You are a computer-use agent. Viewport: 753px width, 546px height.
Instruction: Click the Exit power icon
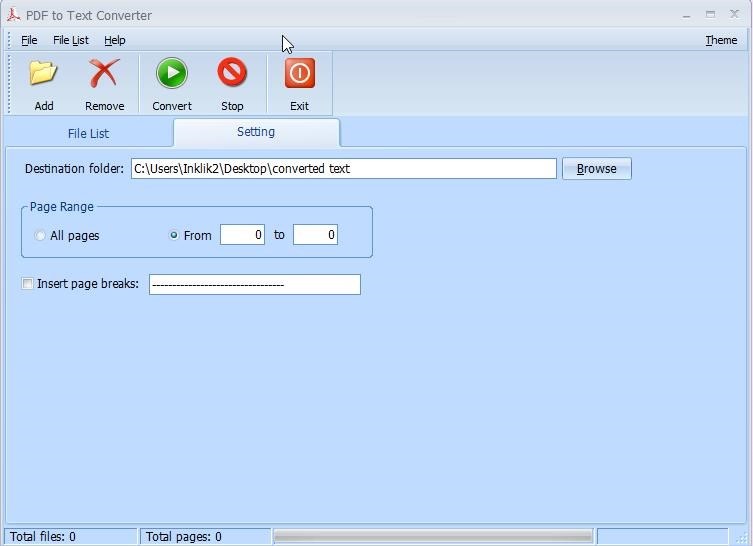click(299, 74)
